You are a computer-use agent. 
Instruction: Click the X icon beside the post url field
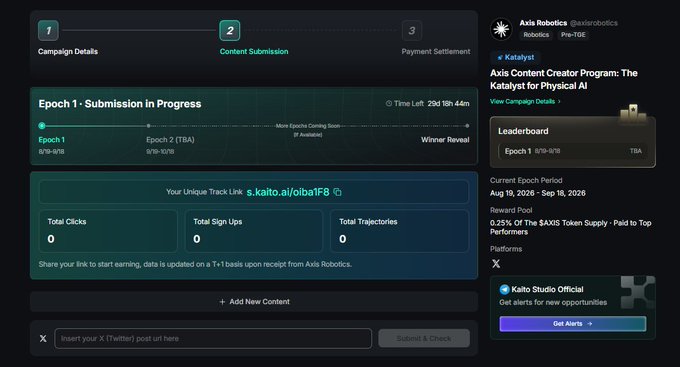tap(43, 338)
